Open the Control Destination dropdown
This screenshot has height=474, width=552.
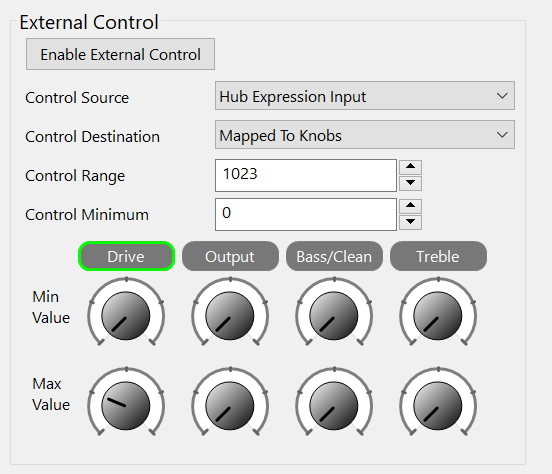tap(365, 135)
